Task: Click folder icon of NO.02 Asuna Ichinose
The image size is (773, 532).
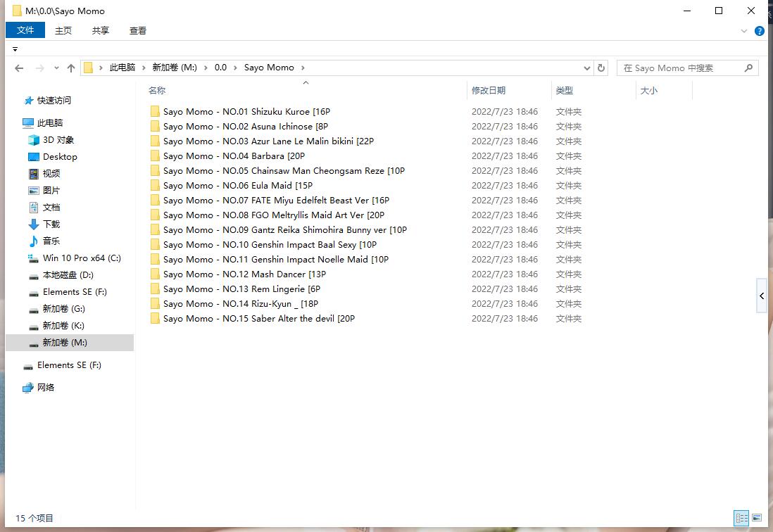Action: point(155,126)
